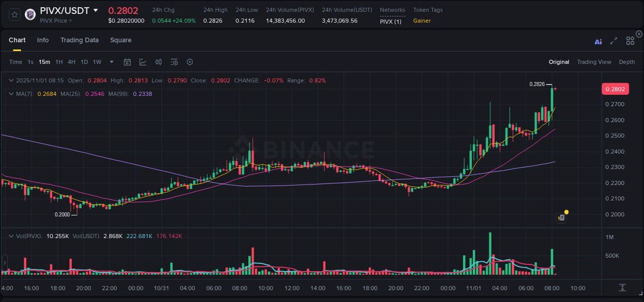Click the Gainer token tag
The width and height of the screenshot is (644, 302).
421,21
